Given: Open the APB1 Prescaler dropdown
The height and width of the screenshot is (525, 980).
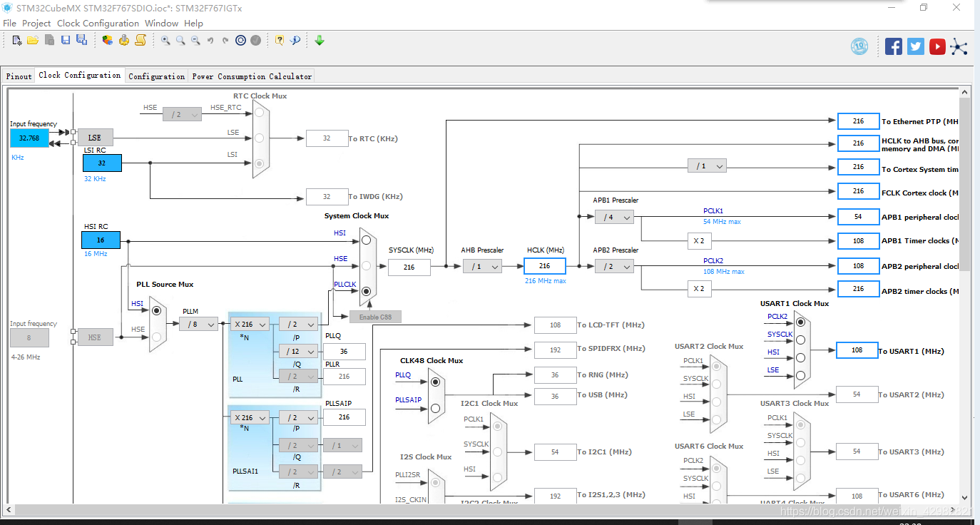Looking at the screenshot, I should pos(614,217).
